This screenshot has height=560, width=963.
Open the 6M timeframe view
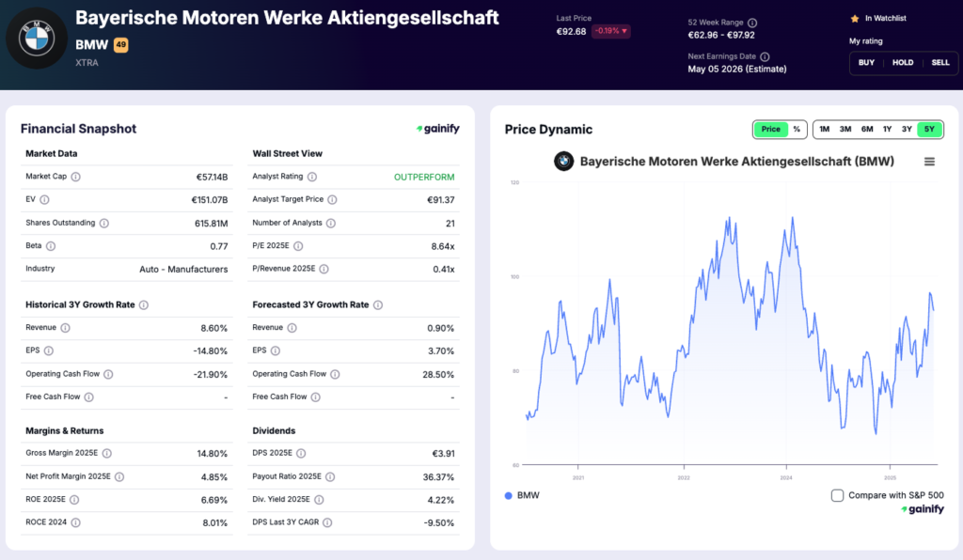tap(866, 129)
